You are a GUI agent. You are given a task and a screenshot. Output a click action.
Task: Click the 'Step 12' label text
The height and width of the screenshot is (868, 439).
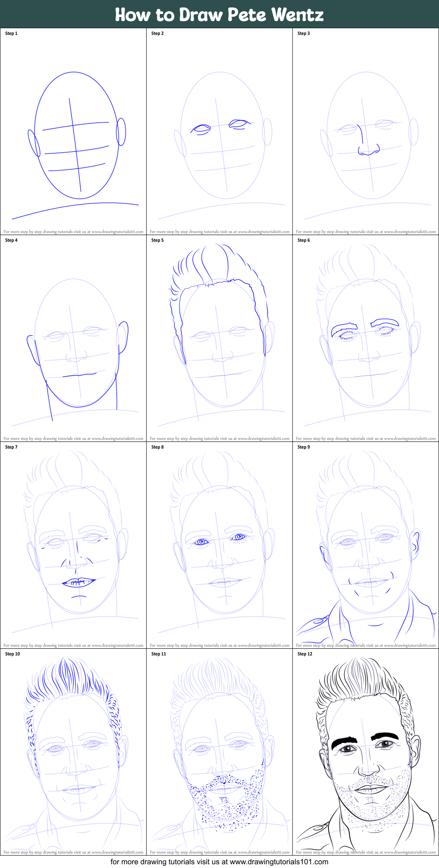[305, 654]
